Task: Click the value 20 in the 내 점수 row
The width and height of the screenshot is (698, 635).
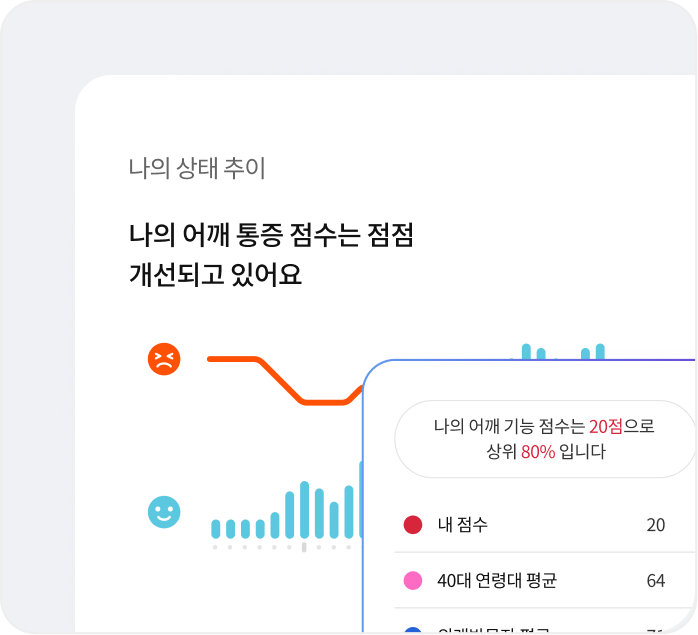Action: coord(655,525)
